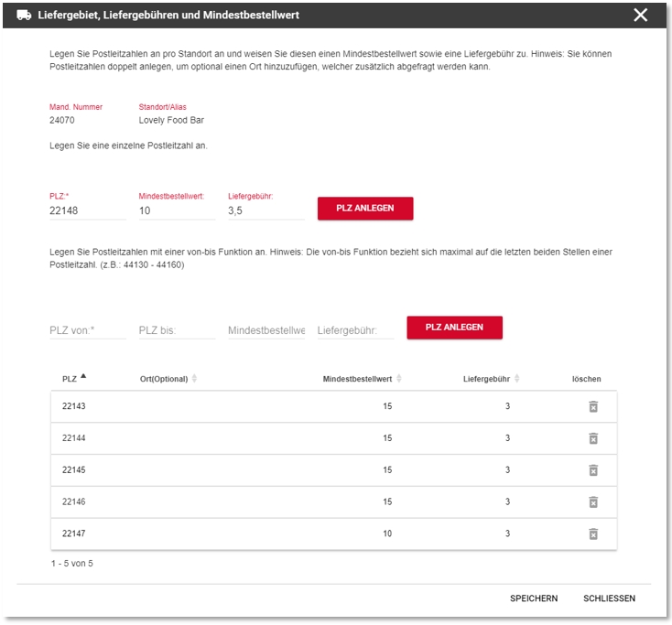
Task: Select table cell 22146
Action: [74, 501]
